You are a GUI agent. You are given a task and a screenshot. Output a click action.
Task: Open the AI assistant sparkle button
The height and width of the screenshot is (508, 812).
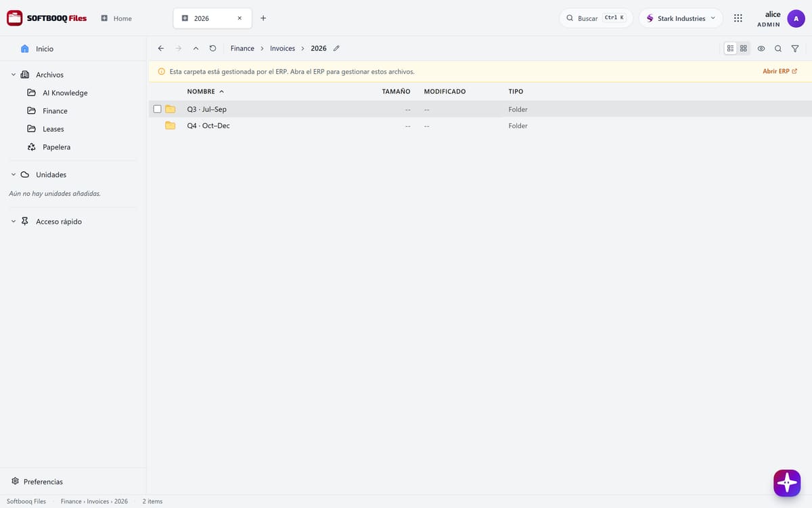pos(787,483)
